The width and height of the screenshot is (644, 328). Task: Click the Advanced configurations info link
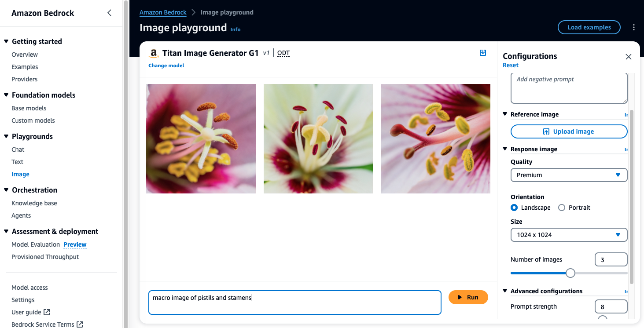click(626, 292)
